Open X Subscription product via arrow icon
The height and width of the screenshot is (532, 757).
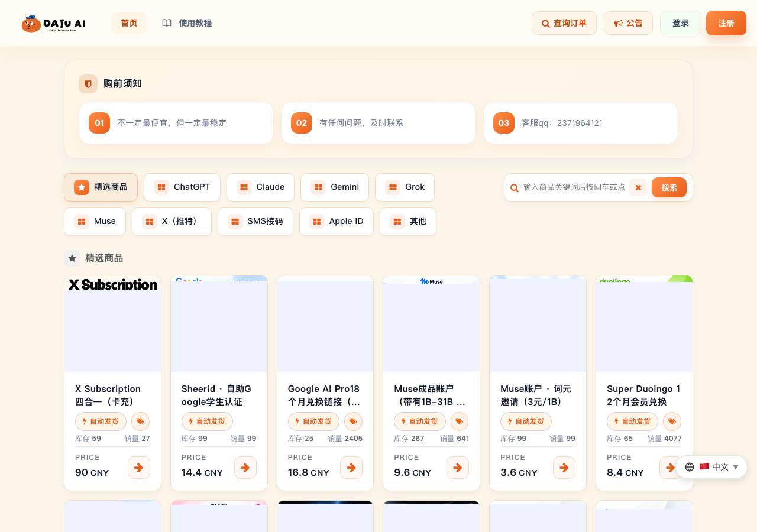coord(139,468)
